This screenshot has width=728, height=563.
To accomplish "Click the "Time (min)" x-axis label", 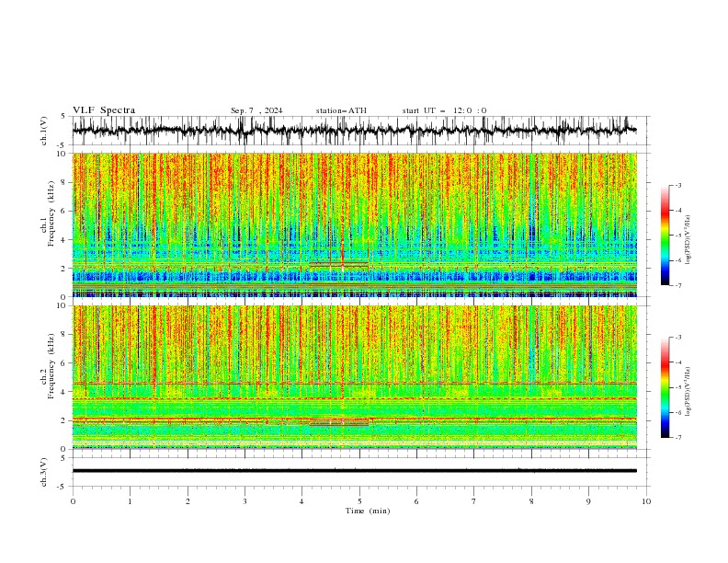I will (x=368, y=511).
